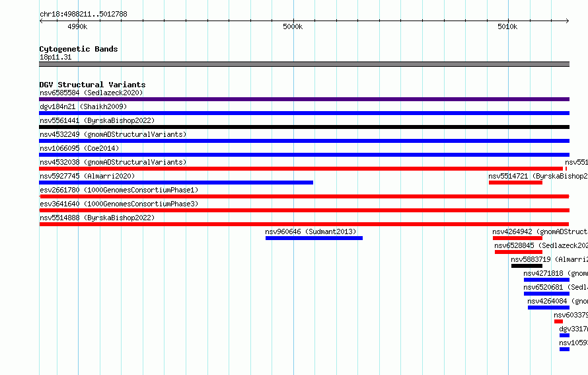588x375 pixels.
Task: Open variant nsv4532038 (gnomADStructuralVariants) label
Action: 113,162
